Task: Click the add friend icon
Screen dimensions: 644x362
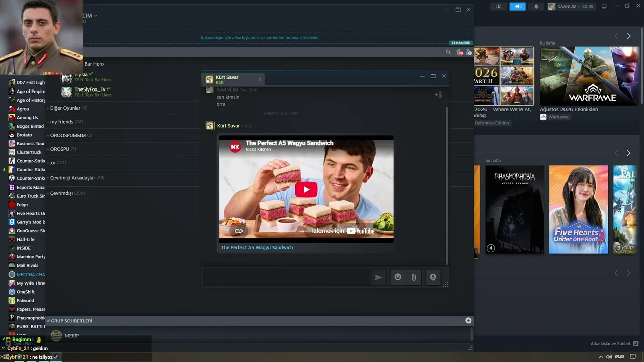Action: coord(469,52)
